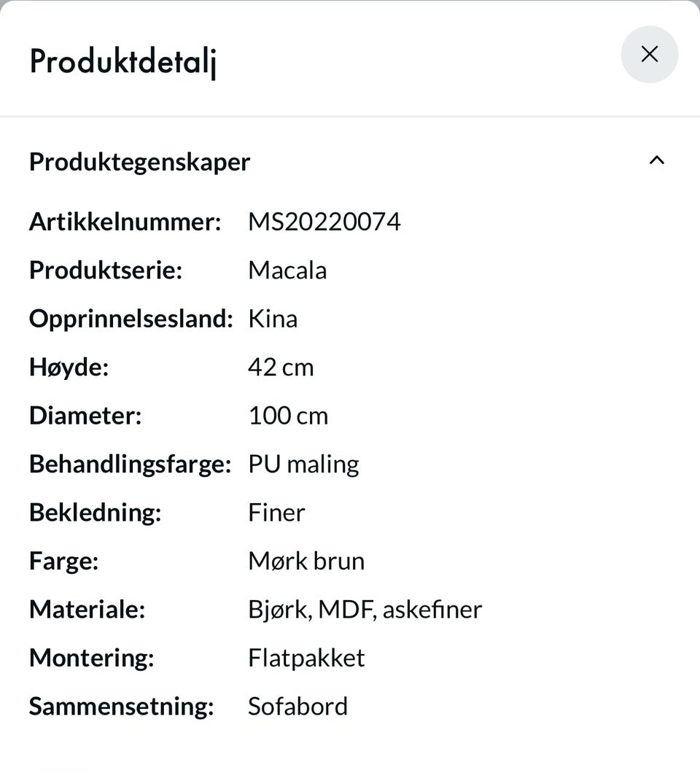Click the Produktegenskaper section heading
This screenshot has height=773, width=700.
139,162
